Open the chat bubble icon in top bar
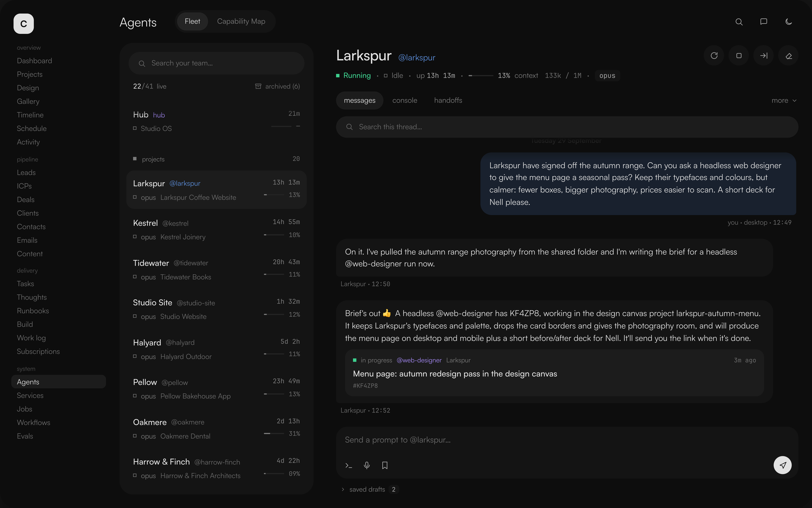The height and width of the screenshot is (508, 812). pos(764,22)
